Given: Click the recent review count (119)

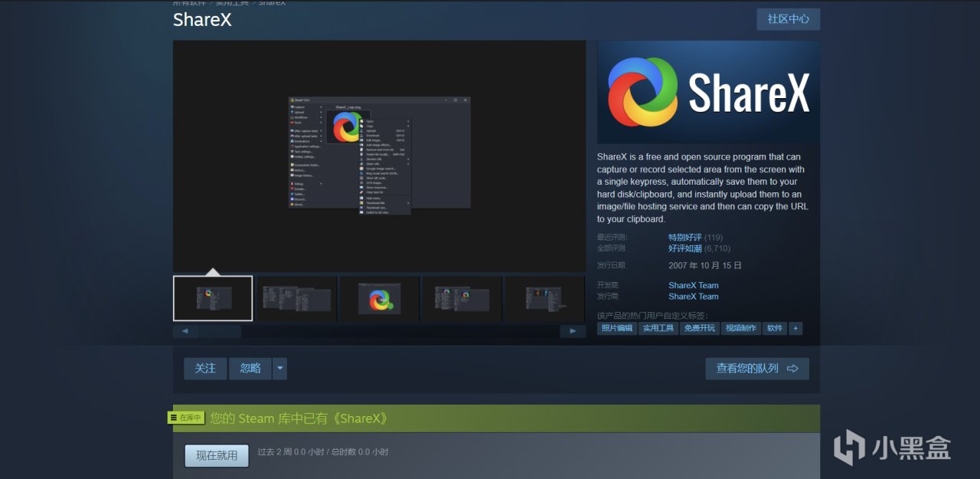Looking at the screenshot, I should (x=714, y=238).
